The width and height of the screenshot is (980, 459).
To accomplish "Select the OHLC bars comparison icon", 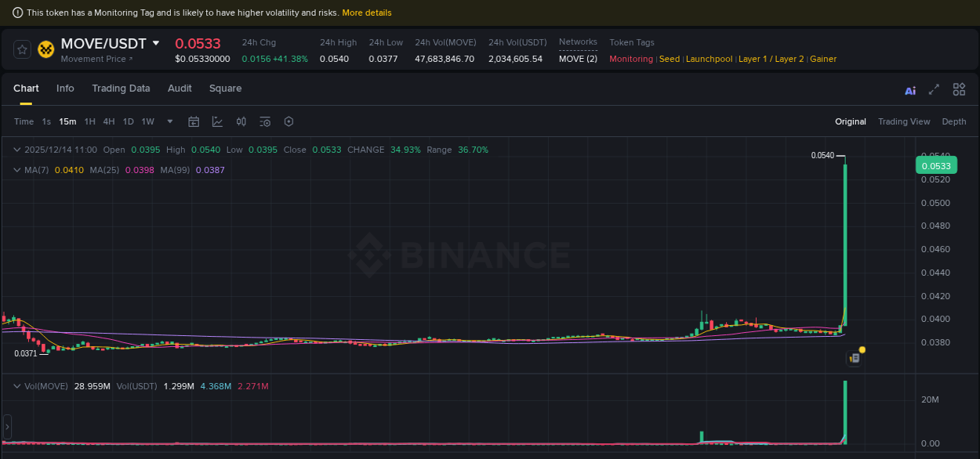I will (x=241, y=121).
